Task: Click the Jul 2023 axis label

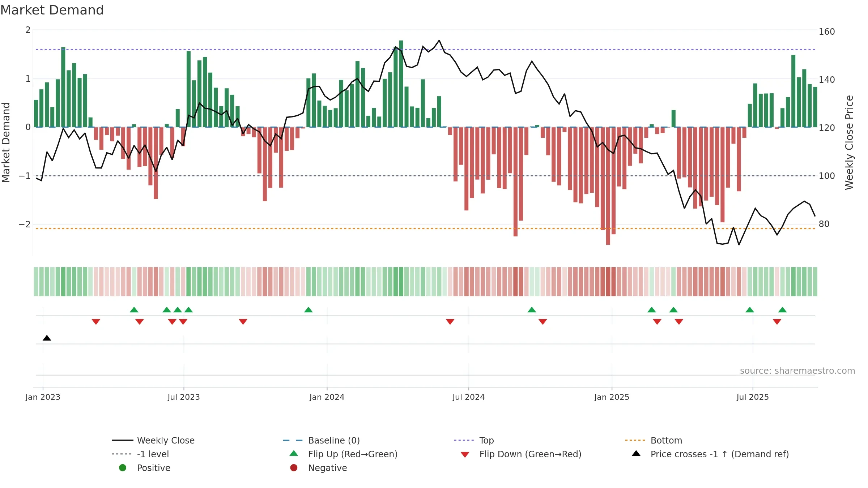Action: point(183,397)
